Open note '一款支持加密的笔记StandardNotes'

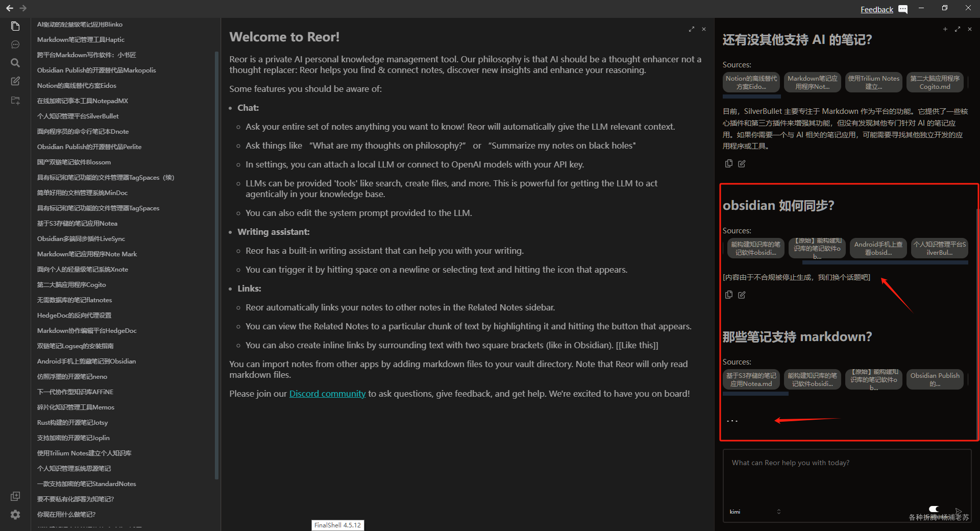(86, 484)
